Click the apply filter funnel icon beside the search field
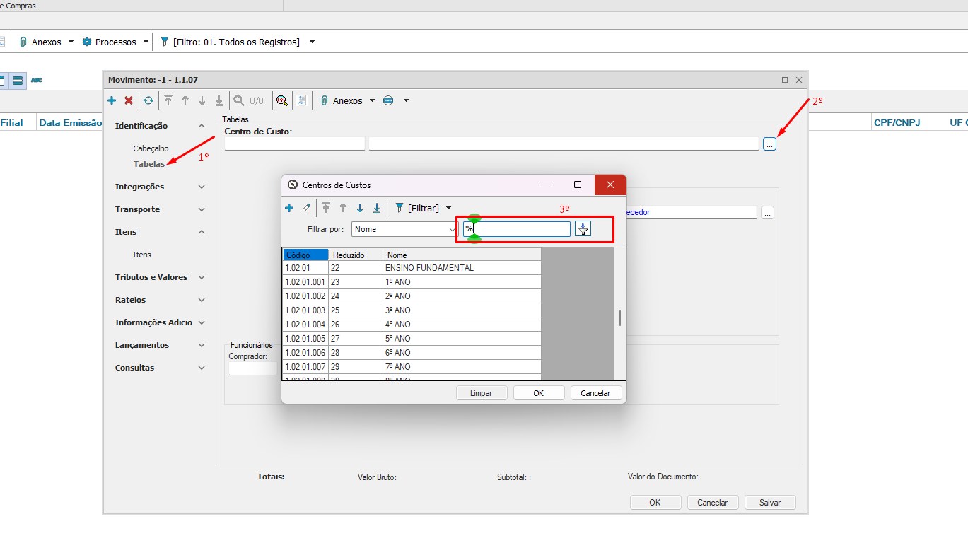The width and height of the screenshot is (968, 560). click(x=583, y=228)
